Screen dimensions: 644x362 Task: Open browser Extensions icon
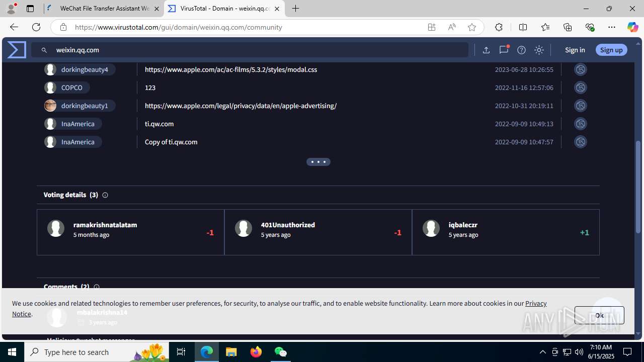point(499,27)
